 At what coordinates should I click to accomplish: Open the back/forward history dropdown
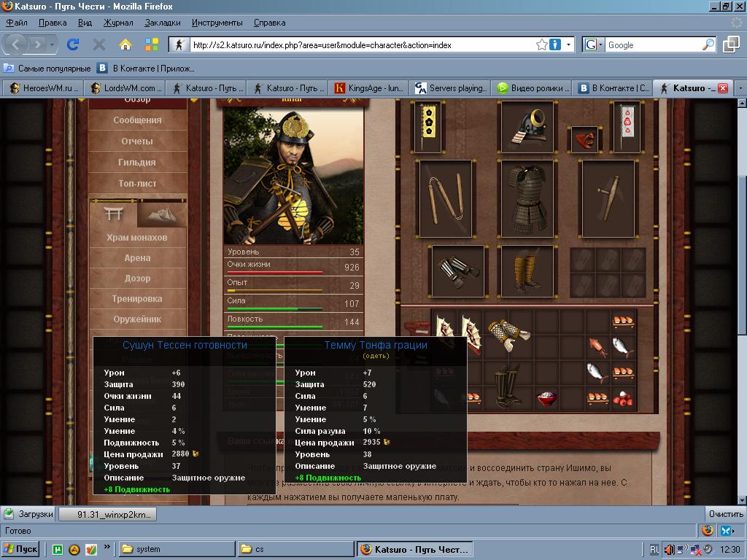click(52, 45)
